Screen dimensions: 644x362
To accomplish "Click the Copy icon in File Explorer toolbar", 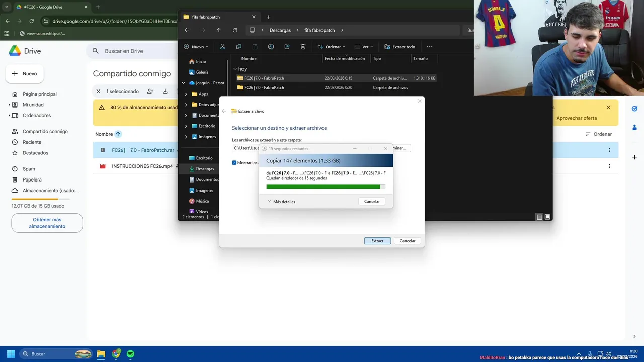I will point(238,47).
